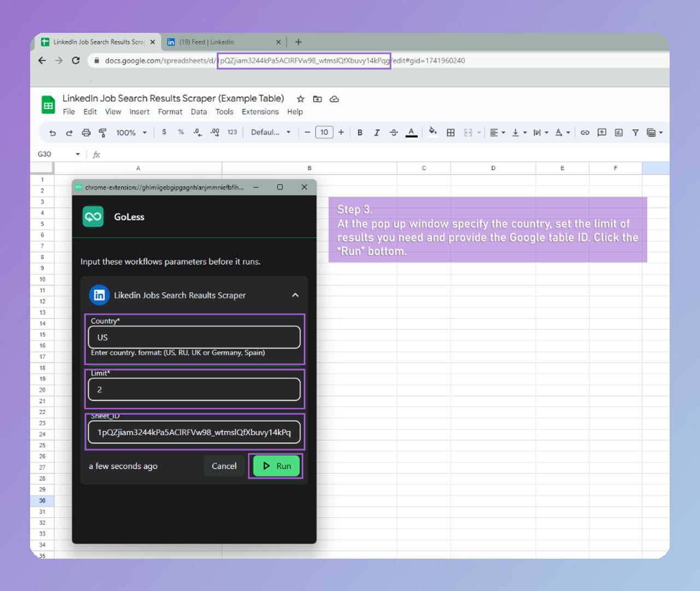Screen dimensions: 700x591
Task: Click the Redo icon in Sheets toolbar
Action: [x=69, y=132]
